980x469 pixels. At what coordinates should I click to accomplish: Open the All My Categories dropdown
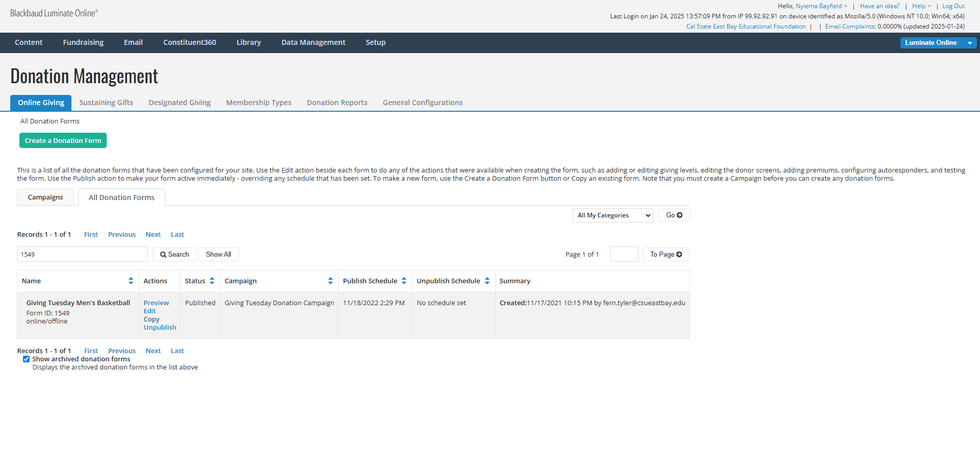click(x=612, y=215)
